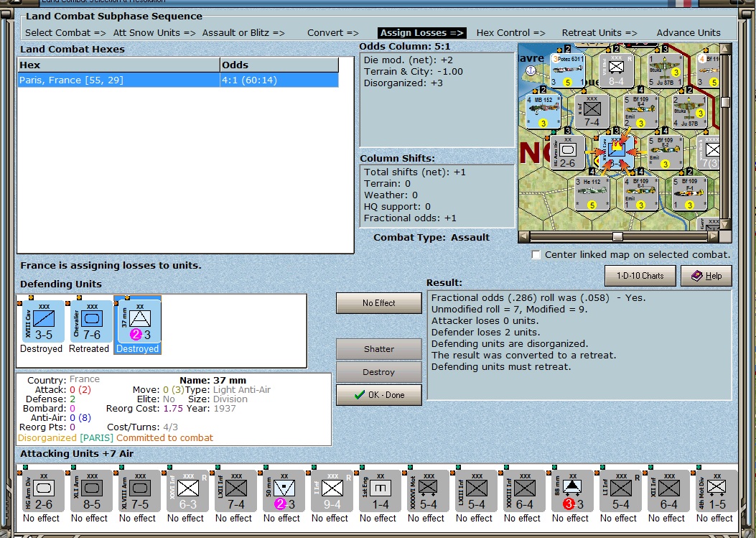Click the Shatter button
This screenshot has width=756, height=538.
point(379,349)
